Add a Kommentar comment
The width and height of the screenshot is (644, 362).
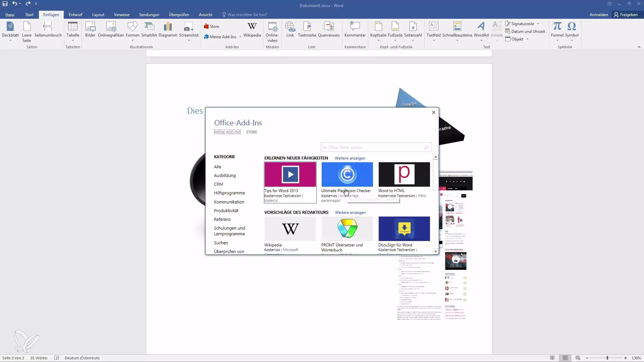coord(355,29)
